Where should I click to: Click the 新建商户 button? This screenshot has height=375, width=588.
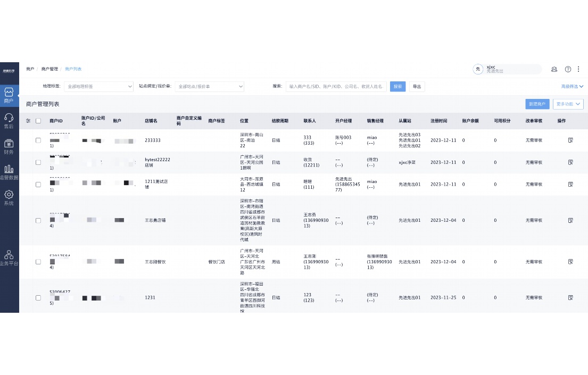point(537,104)
